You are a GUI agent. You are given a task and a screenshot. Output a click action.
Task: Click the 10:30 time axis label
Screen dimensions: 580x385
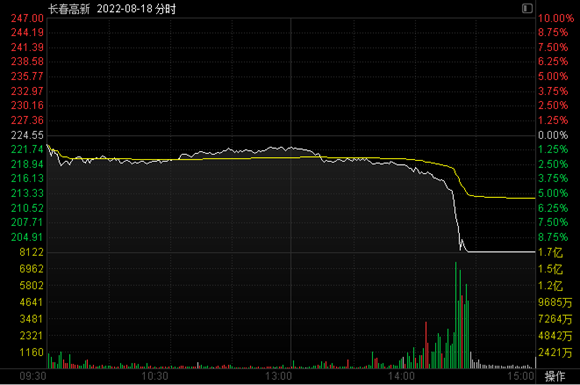click(155, 376)
